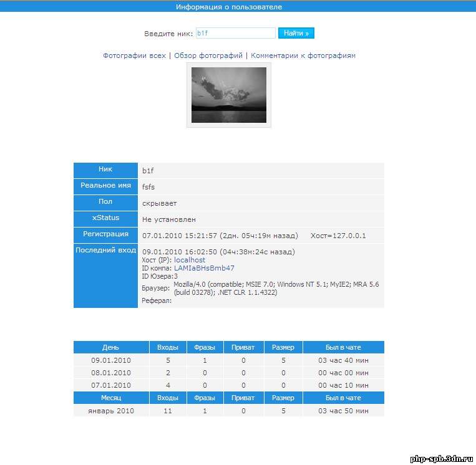Screen dimensions: 476x465
Task: Select the 08.01.2010 date cell
Action: (x=110, y=373)
